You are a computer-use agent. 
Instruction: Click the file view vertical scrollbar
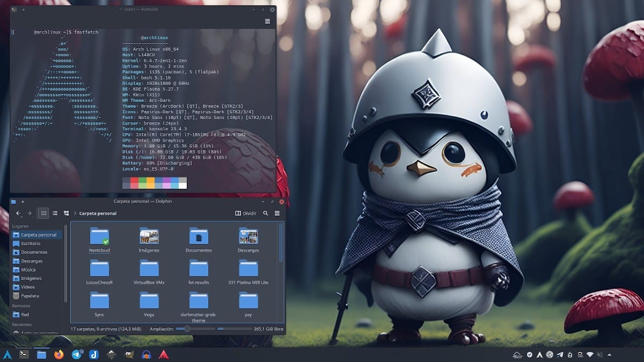coord(280,244)
